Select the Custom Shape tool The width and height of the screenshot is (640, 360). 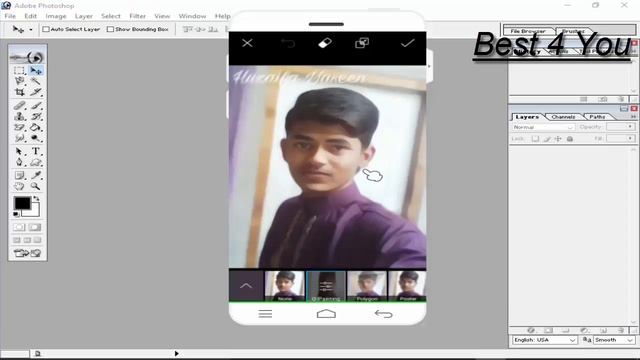pos(36,162)
